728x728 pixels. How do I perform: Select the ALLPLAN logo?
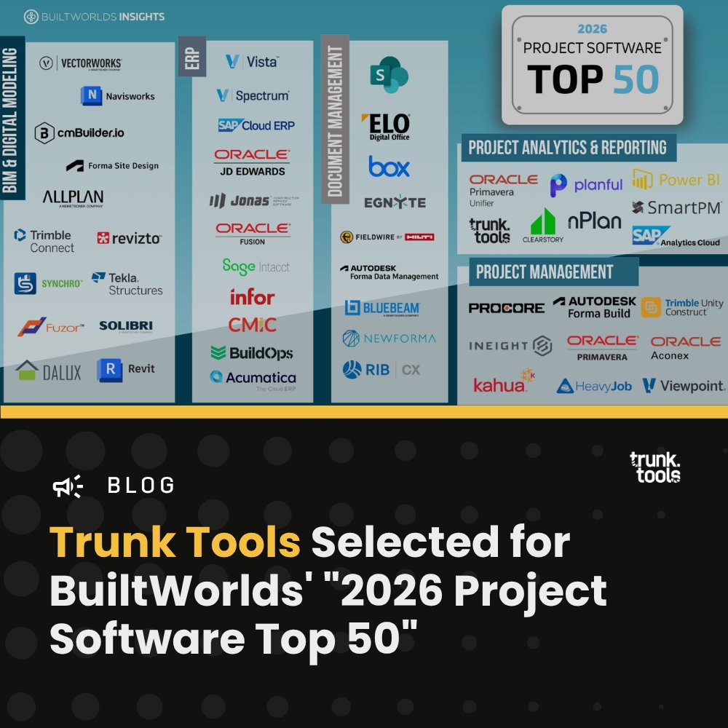73,198
